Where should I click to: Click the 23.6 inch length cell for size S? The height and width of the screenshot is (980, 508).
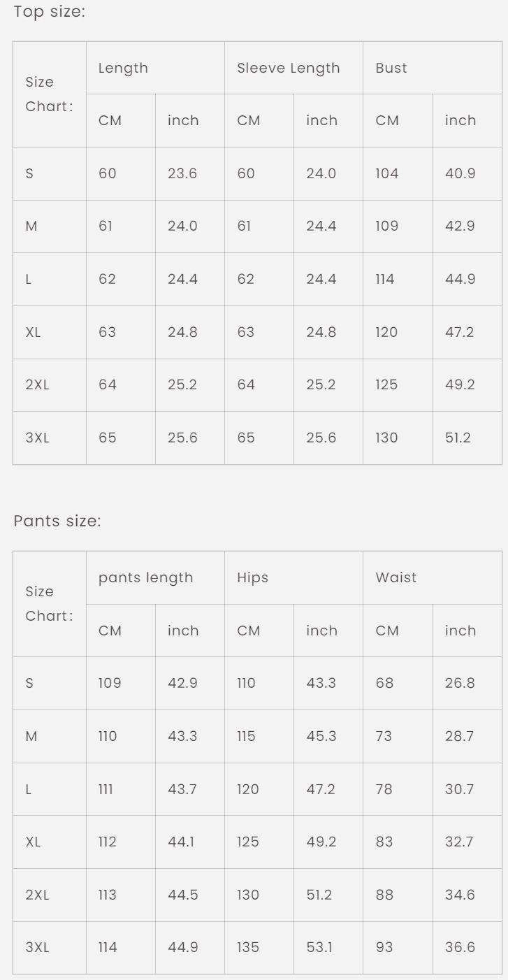coord(182,173)
